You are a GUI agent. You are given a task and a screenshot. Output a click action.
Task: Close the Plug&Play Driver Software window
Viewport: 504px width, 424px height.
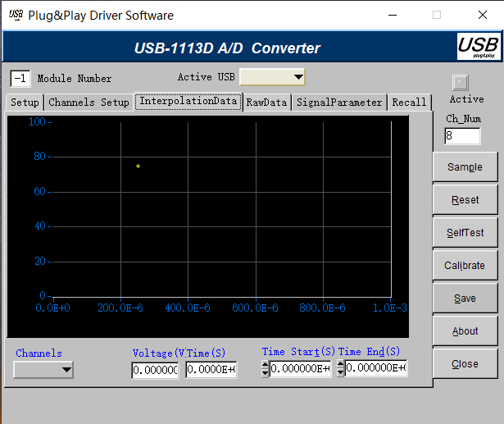point(483,15)
